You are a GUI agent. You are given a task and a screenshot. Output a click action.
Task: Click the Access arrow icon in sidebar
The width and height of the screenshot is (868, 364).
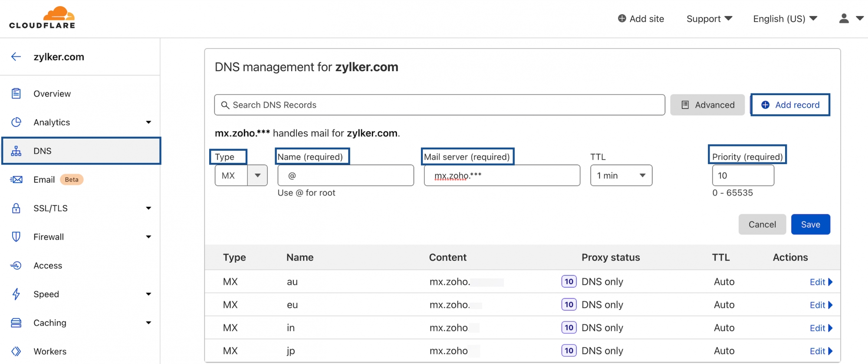16,265
